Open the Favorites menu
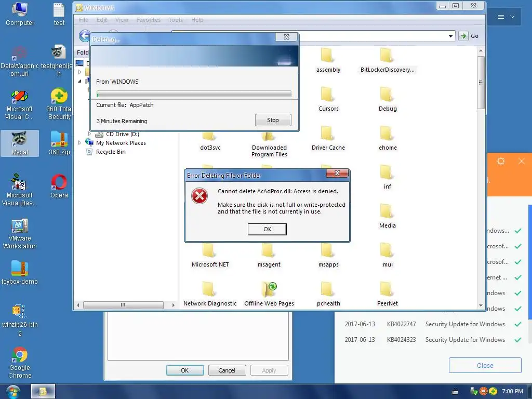Viewport: 532px width, 399px height. 148,20
